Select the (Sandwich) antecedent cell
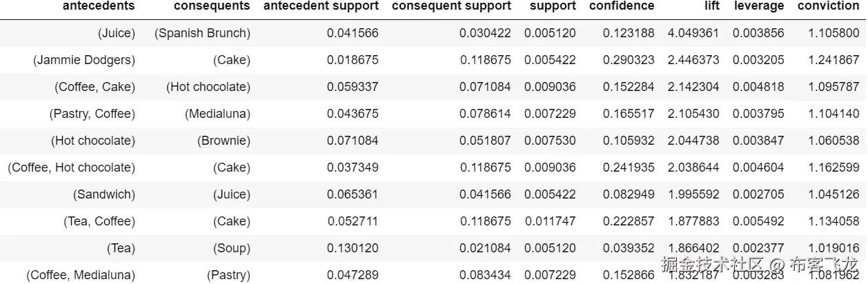 click(104, 194)
